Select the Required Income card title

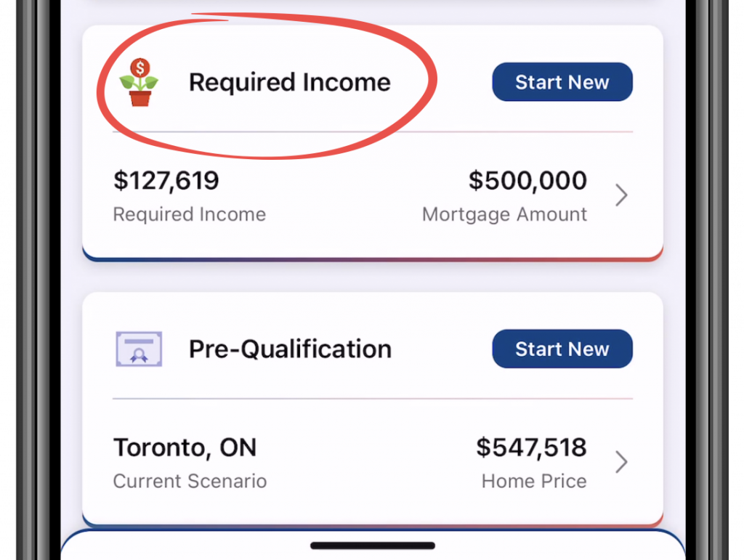point(289,82)
